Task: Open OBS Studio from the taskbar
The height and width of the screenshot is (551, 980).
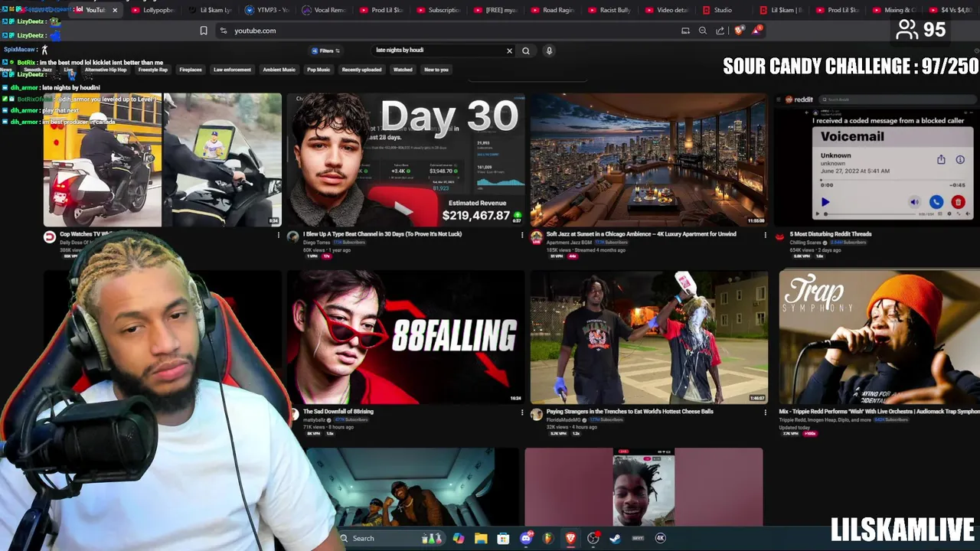Action: click(593, 538)
